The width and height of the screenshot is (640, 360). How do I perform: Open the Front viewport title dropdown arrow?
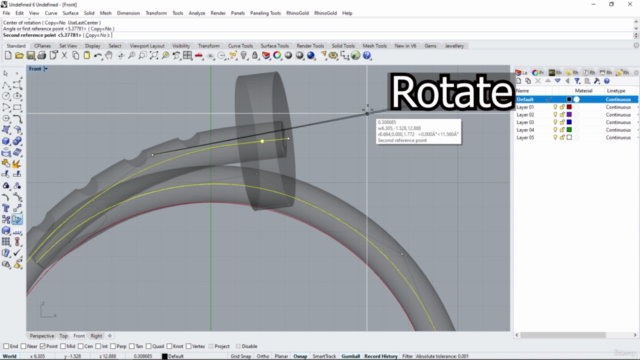click(x=46, y=69)
